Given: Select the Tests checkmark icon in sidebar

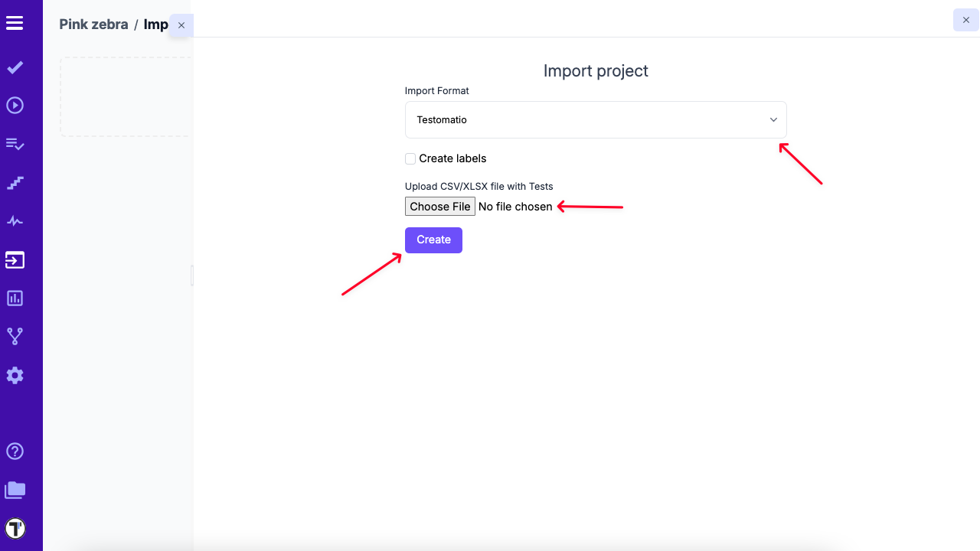Looking at the screenshot, I should (15, 67).
